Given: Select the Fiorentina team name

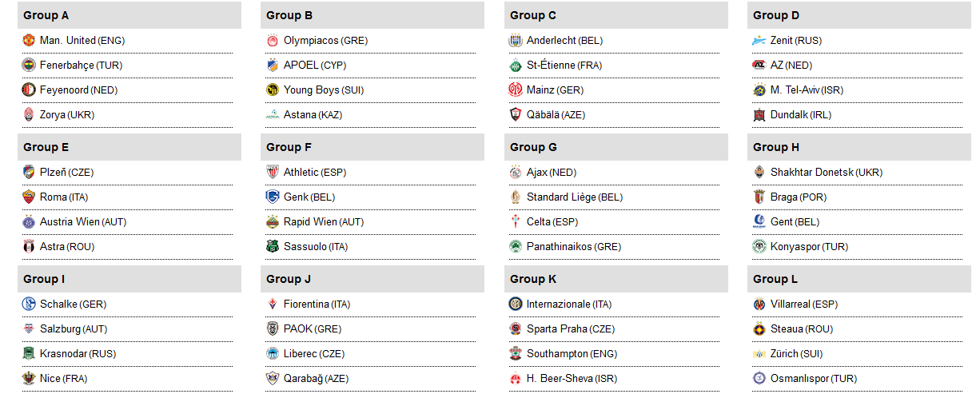Looking at the screenshot, I should pyautogui.click(x=306, y=304).
